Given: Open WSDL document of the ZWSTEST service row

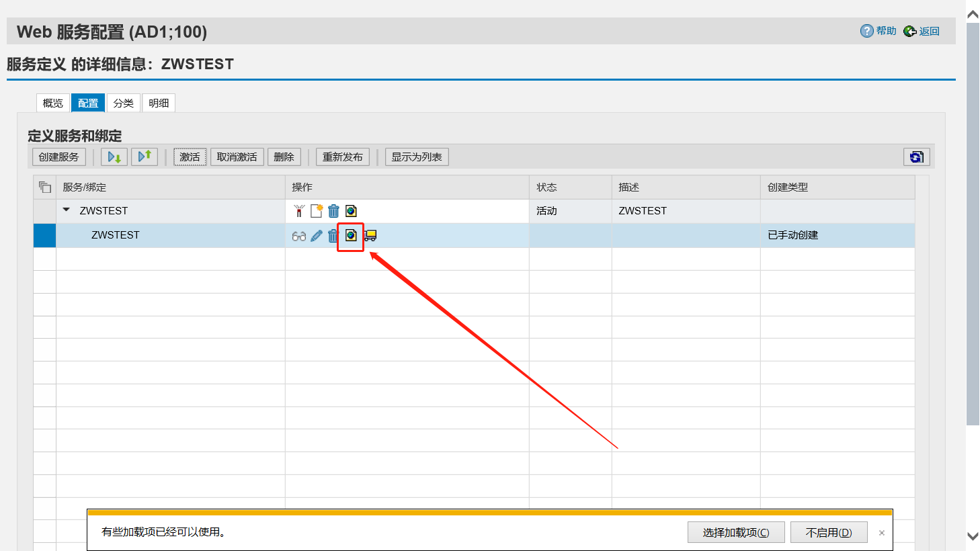Looking at the screenshot, I should click(350, 210).
